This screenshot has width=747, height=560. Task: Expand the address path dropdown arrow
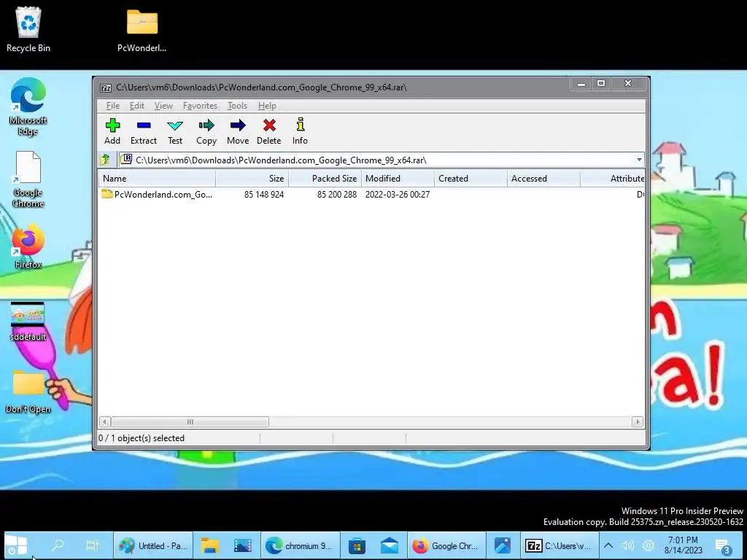pos(639,160)
